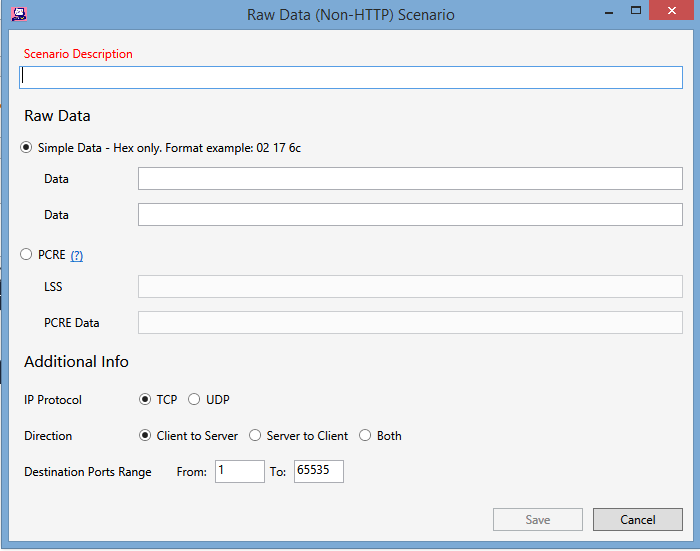Click the LSS input field

[x=410, y=287]
